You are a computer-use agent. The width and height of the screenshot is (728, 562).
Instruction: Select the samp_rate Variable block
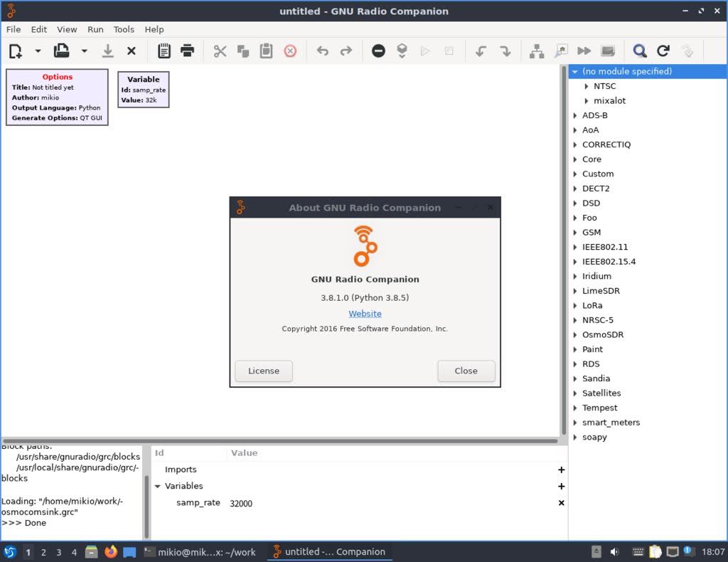click(143, 89)
